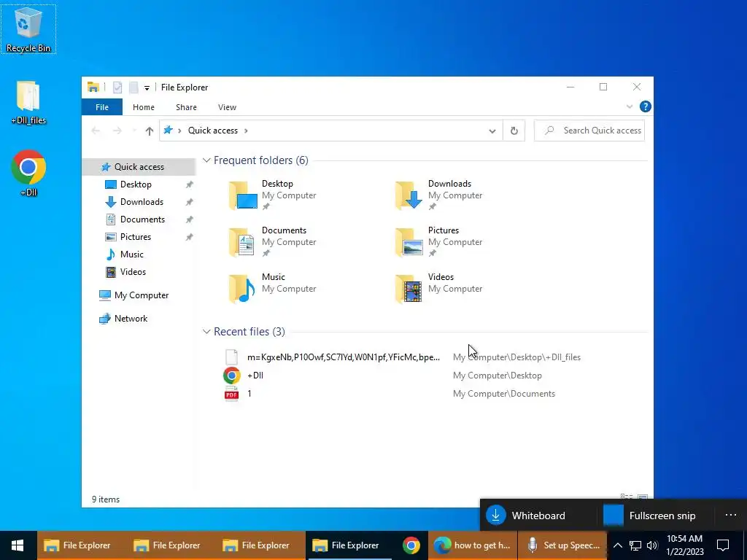Open Customize Quick Access Toolbar dropdown

147,87
